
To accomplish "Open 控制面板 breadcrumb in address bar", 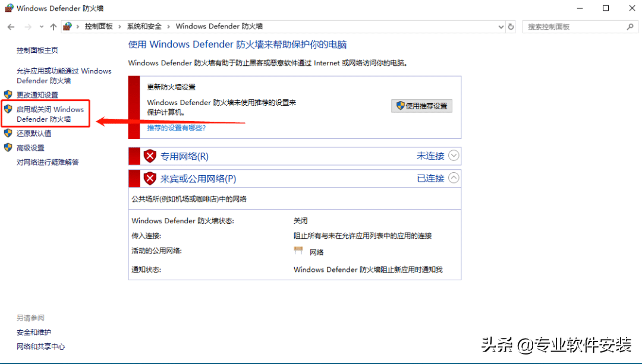I will point(99,27).
